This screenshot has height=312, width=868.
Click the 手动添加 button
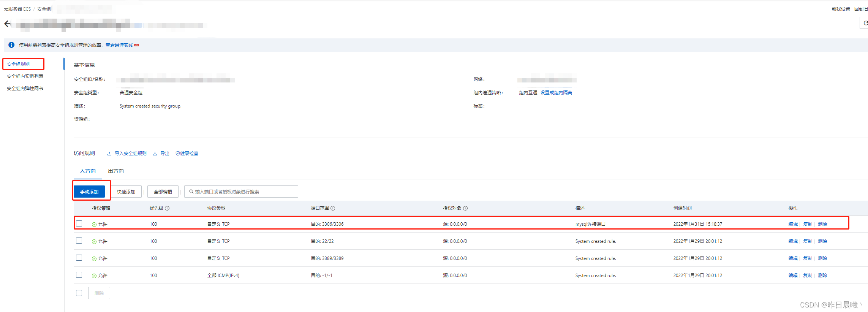point(89,192)
